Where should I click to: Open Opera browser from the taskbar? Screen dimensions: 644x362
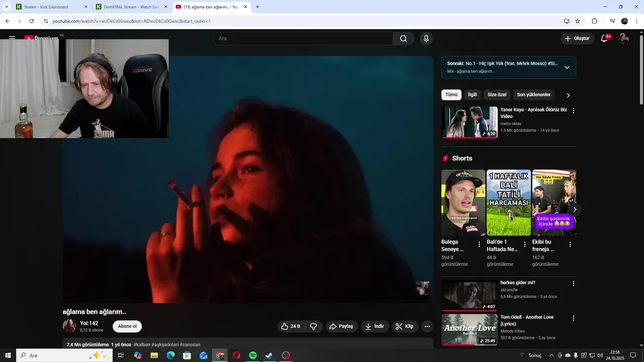click(x=236, y=355)
